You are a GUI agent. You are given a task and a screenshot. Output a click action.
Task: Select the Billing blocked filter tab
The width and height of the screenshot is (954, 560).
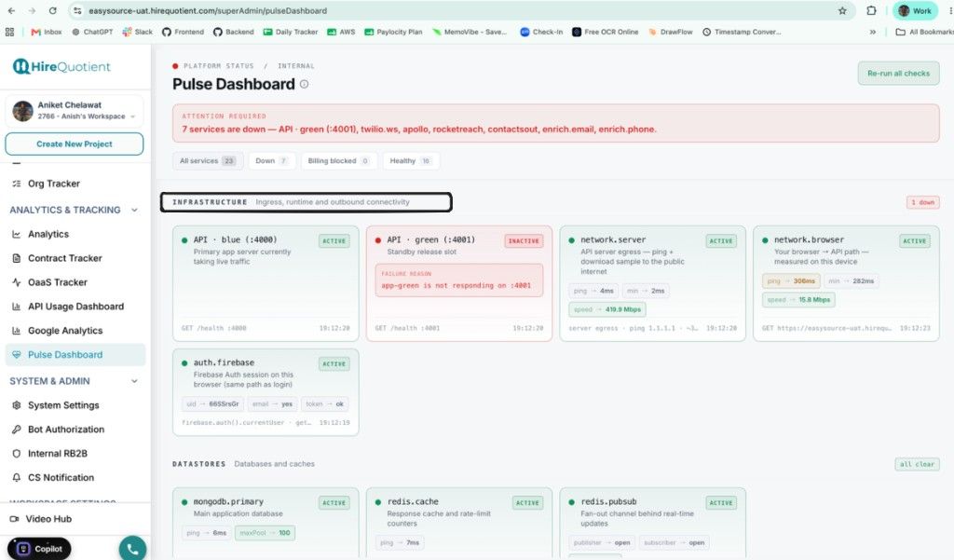coord(338,160)
